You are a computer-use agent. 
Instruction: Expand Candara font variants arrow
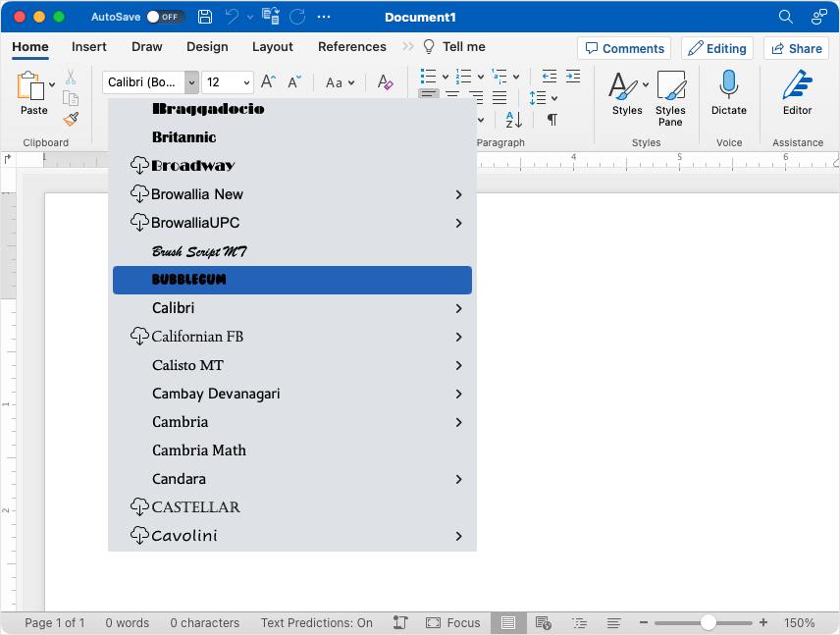458,479
